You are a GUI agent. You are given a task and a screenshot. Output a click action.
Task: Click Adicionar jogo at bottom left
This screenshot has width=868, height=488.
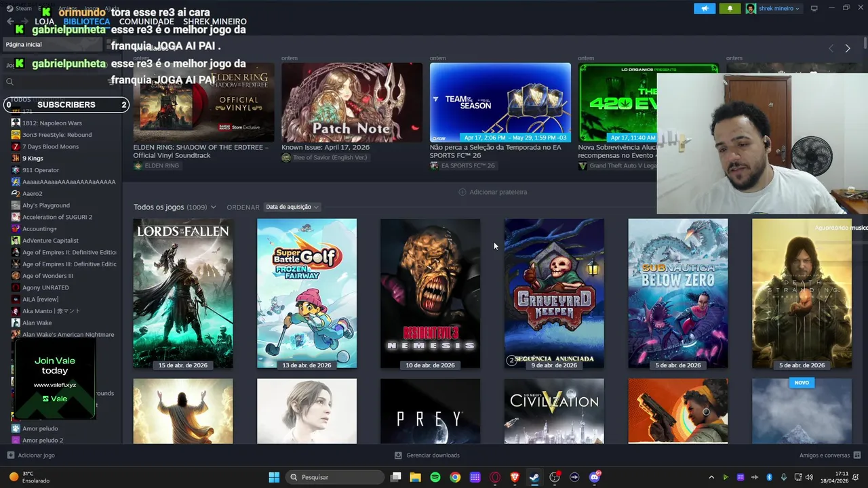pyautogui.click(x=31, y=455)
